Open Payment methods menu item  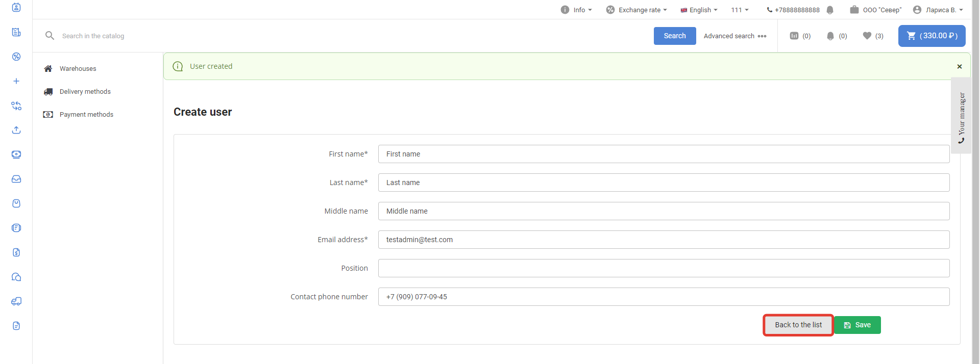[86, 114]
